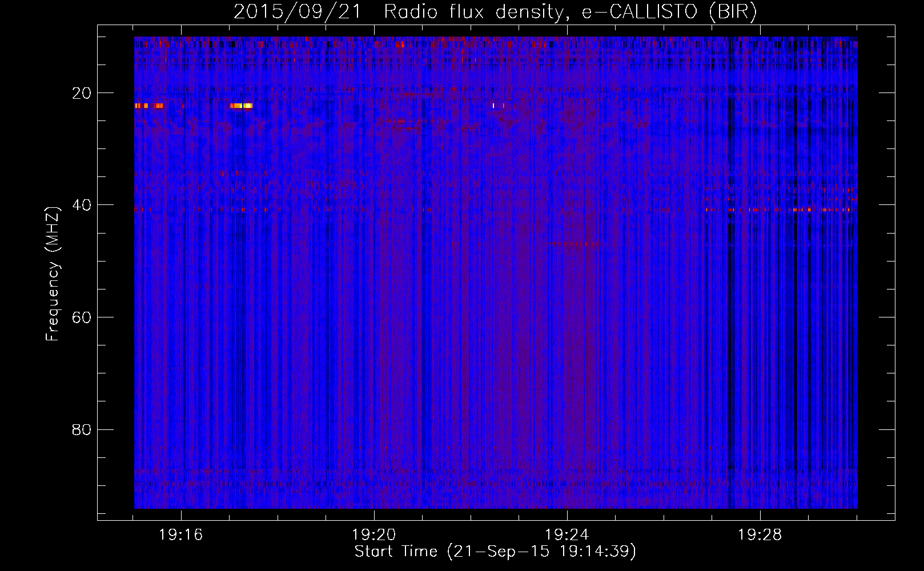Click the "Start Time (21-Sep-15 19:14:39)" axis label
Screen dimensions: 924x571
click(495, 552)
